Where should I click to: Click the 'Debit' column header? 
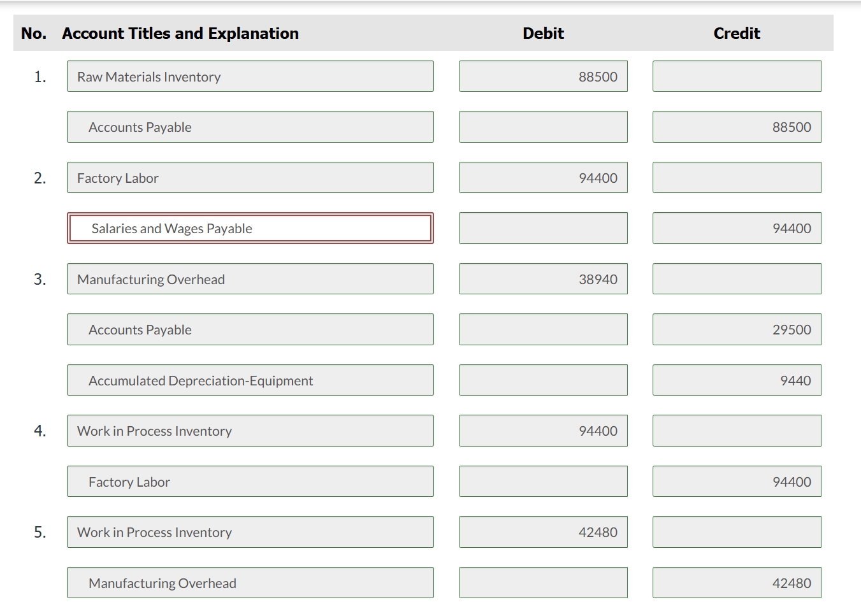click(543, 33)
